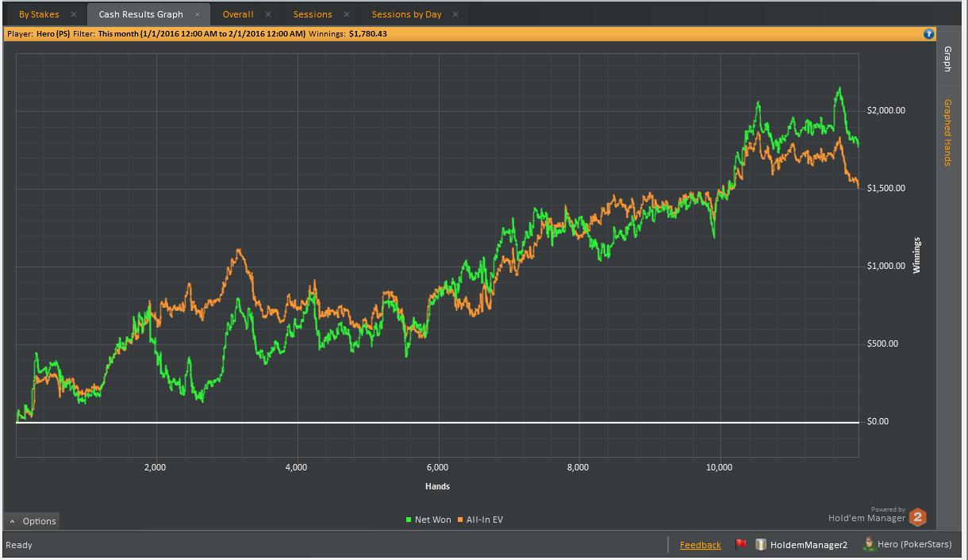Open the Graphed Hands side tab
968x560 pixels.
947,132
